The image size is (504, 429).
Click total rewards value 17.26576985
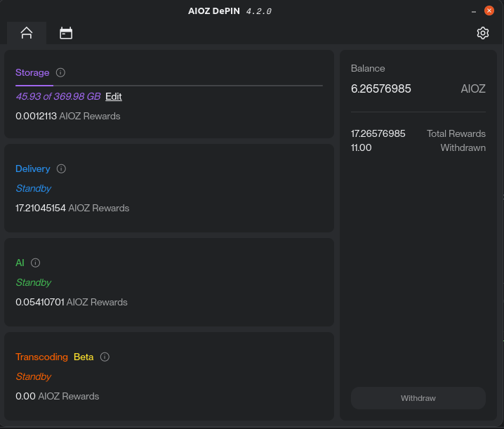(x=378, y=134)
